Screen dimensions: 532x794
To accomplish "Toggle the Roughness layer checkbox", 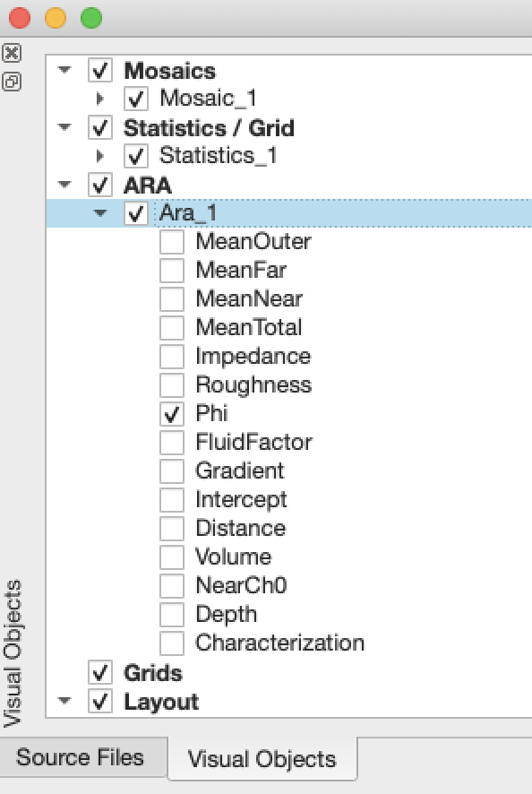I will pyautogui.click(x=172, y=384).
